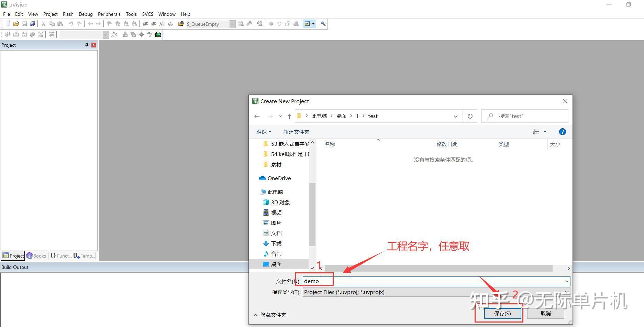Screen dimensions: 644x327
Task: Expand the 组织 dropdown in the dialog
Action: click(263, 132)
